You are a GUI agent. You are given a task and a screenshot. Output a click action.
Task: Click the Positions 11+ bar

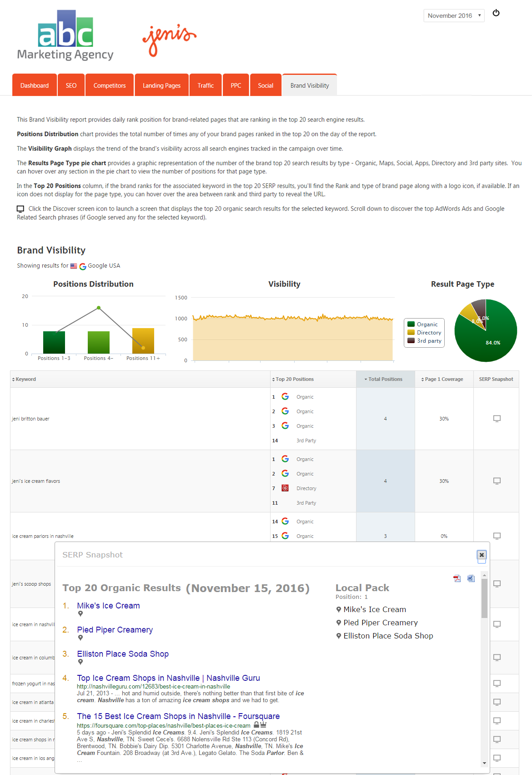click(143, 341)
